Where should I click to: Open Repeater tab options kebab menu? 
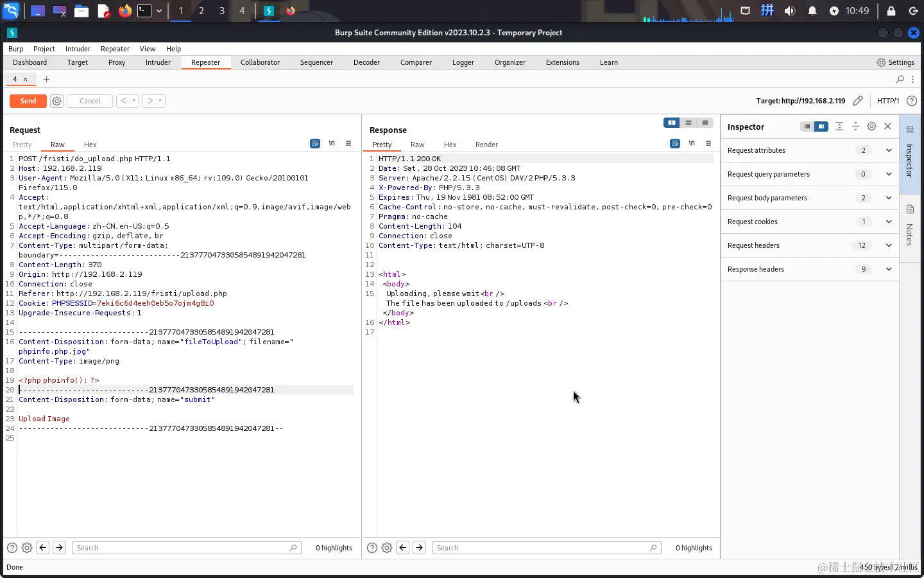[x=912, y=79]
